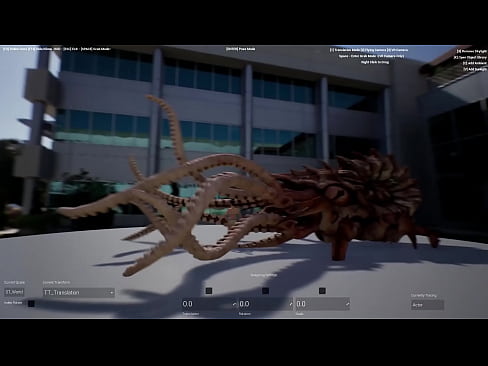Click the spinner arrow on the Scale field
488x366 pixels.
click(347, 304)
